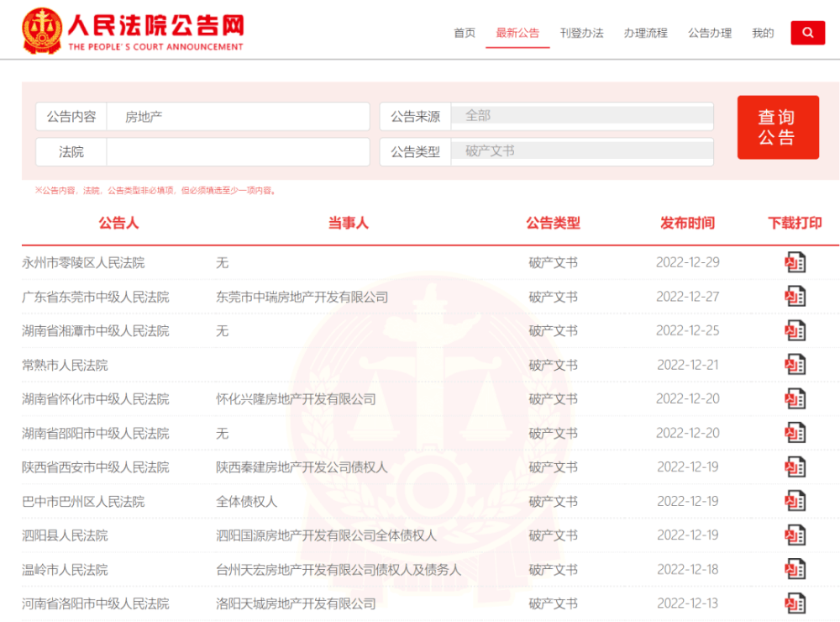Open the 公告办理 navigation item

pos(709,33)
